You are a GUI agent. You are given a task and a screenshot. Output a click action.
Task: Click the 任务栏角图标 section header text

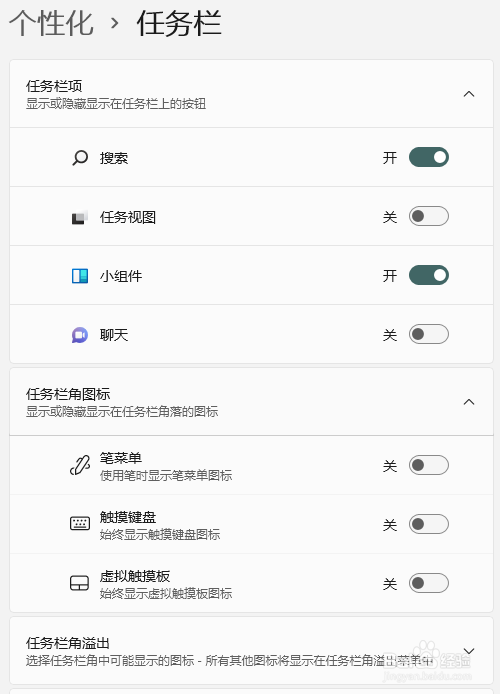[x=68, y=394]
